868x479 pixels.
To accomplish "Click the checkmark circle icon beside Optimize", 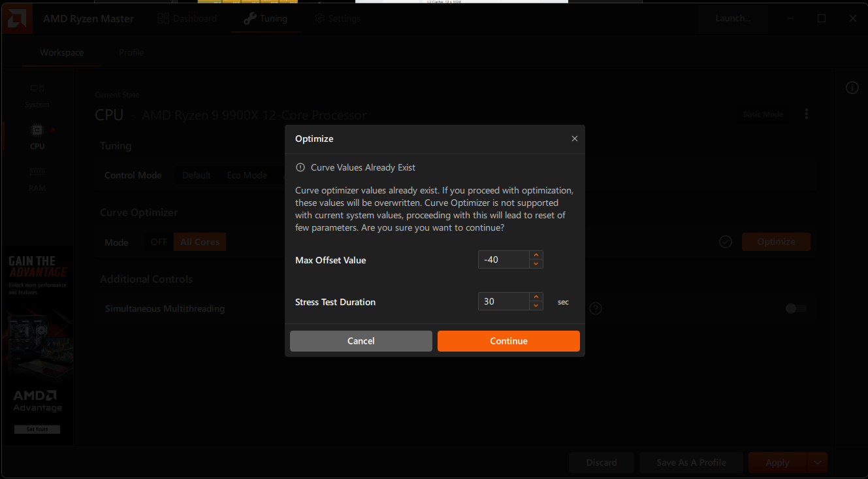I will pyautogui.click(x=725, y=242).
